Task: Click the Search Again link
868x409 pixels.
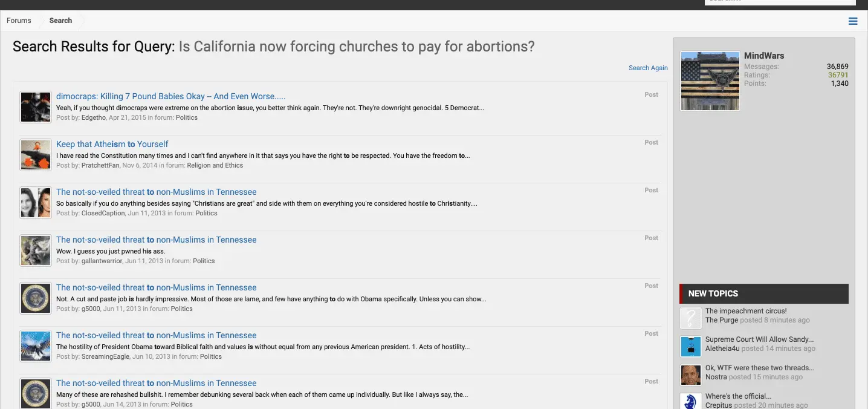Action: pyautogui.click(x=648, y=68)
